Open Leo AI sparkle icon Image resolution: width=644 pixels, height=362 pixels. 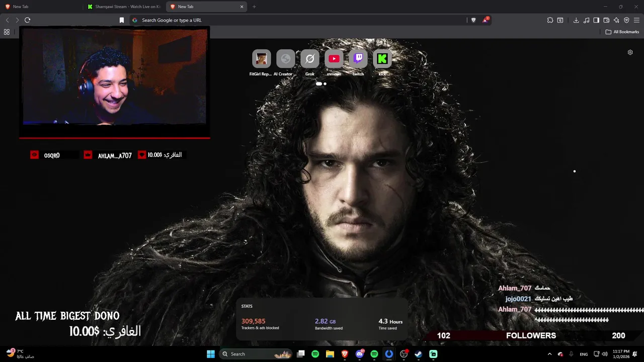(x=616, y=20)
